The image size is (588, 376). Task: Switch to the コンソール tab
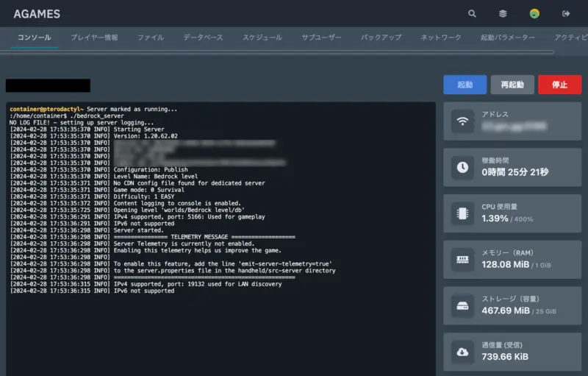[x=34, y=38]
